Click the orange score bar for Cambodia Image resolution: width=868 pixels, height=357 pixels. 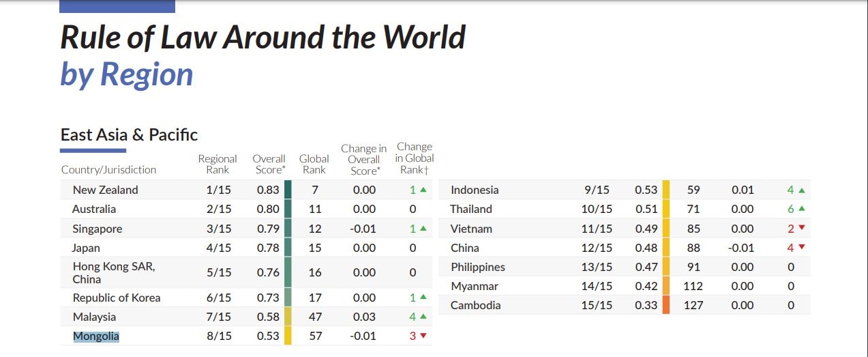point(666,305)
